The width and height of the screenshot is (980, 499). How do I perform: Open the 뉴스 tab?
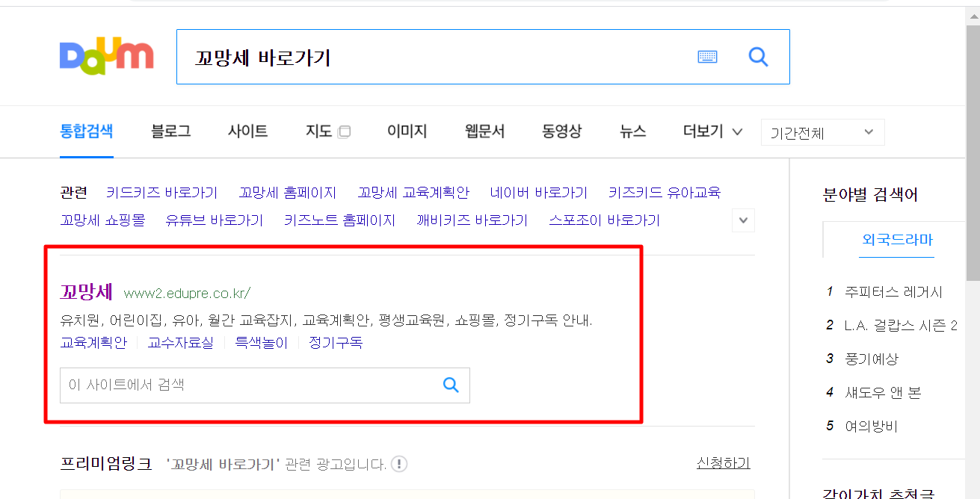pyautogui.click(x=632, y=131)
